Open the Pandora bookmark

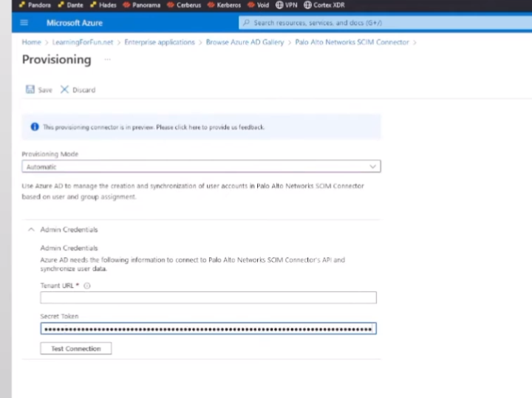pyautogui.click(x=35, y=5)
